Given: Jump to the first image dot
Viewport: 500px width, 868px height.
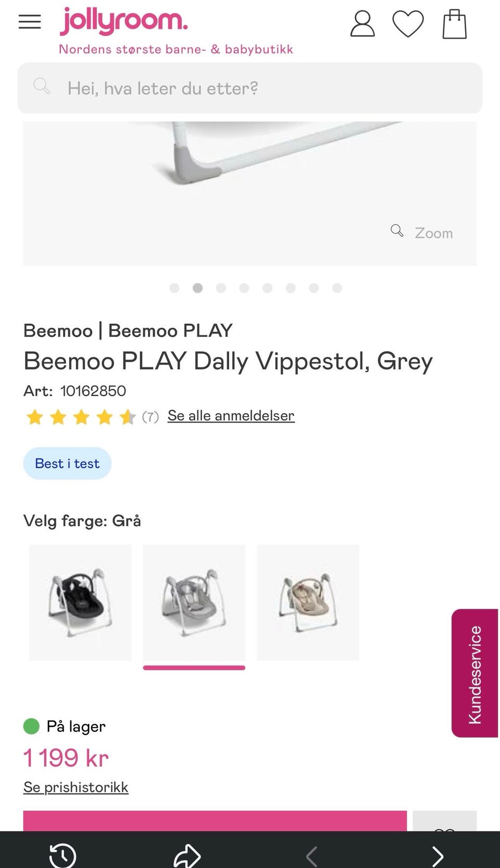Looking at the screenshot, I should pos(174,288).
